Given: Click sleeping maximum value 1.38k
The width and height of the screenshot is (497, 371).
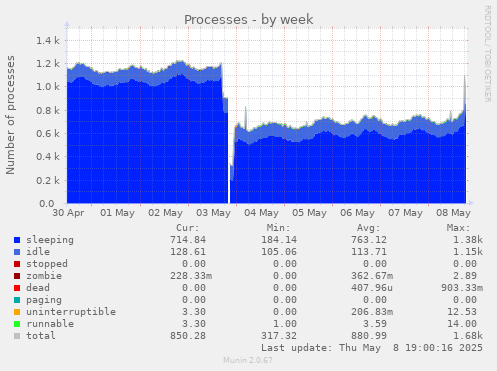Looking at the screenshot, I should click(x=468, y=240).
